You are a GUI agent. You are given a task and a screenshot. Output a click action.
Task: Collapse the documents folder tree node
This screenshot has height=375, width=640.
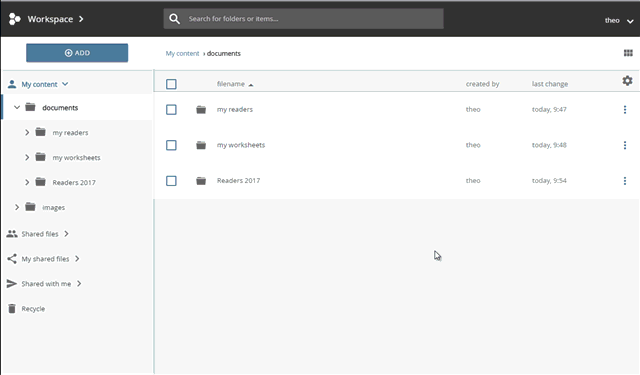pos(17,107)
